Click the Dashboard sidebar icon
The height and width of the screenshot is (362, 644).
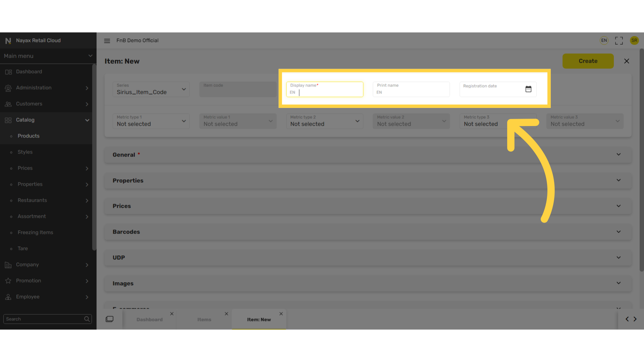8,72
